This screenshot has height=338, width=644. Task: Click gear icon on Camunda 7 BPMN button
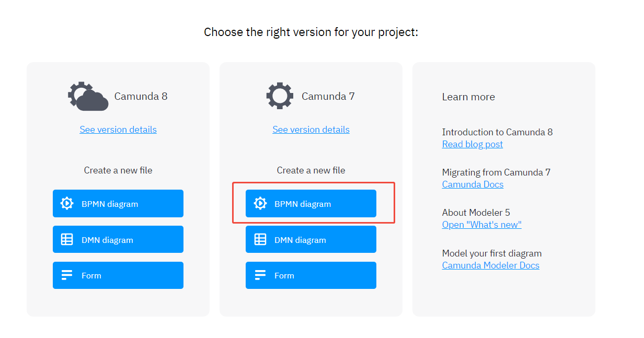pyautogui.click(x=260, y=203)
